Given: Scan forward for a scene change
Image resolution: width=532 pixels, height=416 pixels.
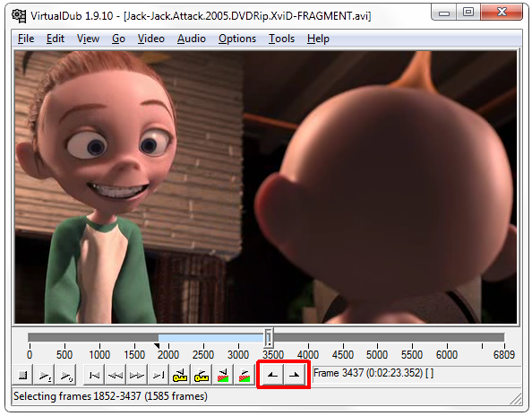Looking at the screenshot, I should coord(245,376).
